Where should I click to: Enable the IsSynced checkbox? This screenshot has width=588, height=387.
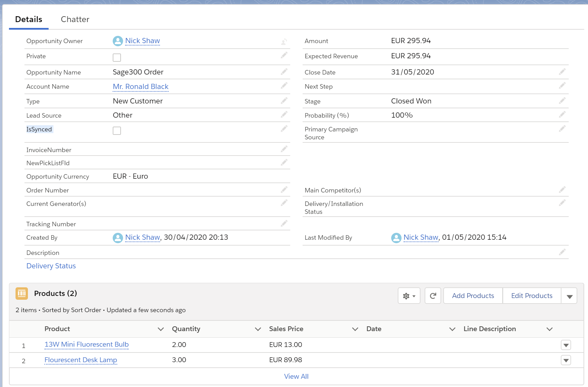pos(117,131)
